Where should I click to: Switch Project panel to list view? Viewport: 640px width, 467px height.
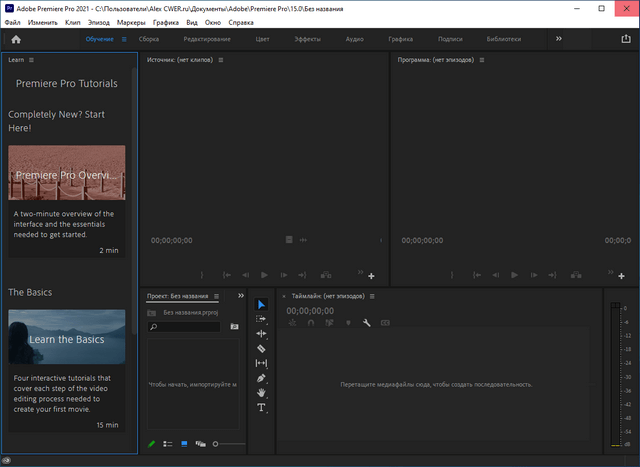(x=168, y=443)
